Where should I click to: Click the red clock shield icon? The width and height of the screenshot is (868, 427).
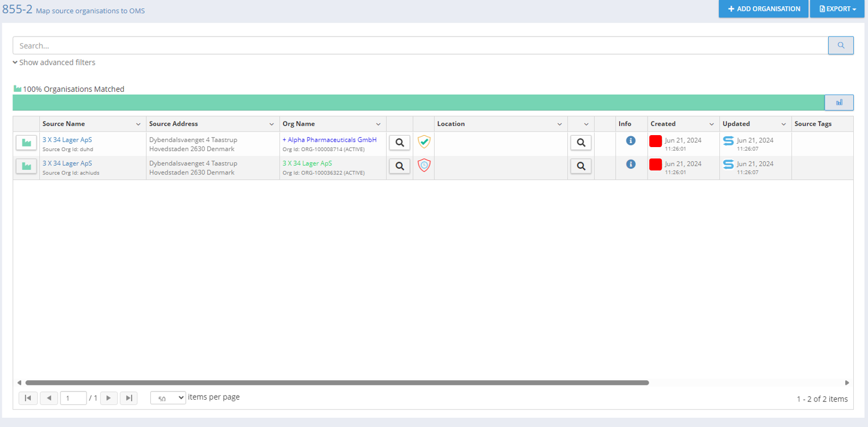(424, 165)
